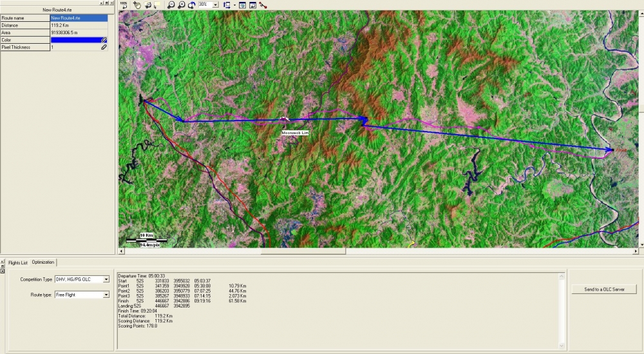644x354 pixels.
Task: Click the 10.79 Km distance on Point1 row
Action: (238, 286)
